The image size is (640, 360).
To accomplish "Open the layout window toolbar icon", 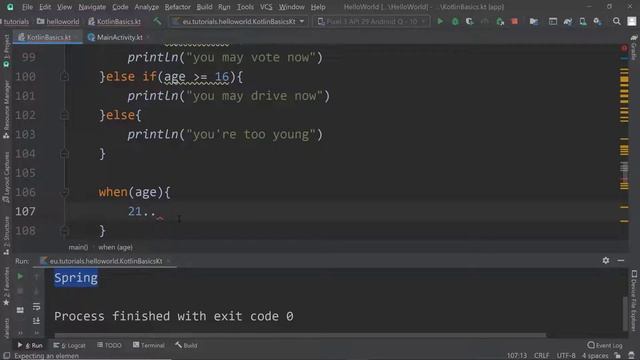I will (x=553, y=21).
